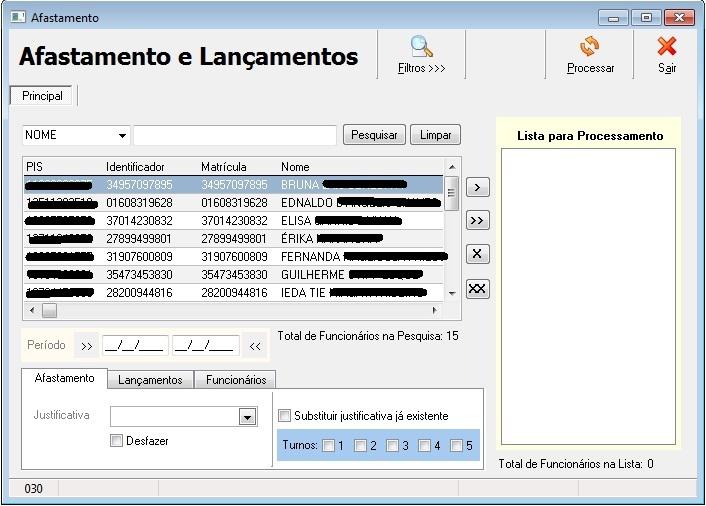Viewport: 706px width, 506px height.
Task: Open the Funcionários tab
Action: click(x=236, y=380)
